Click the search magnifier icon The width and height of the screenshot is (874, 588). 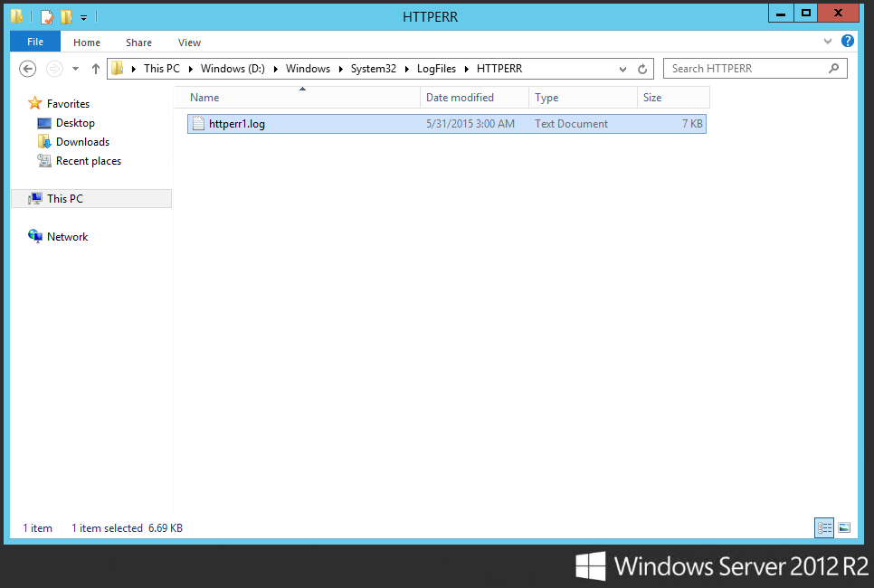(834, 69)
